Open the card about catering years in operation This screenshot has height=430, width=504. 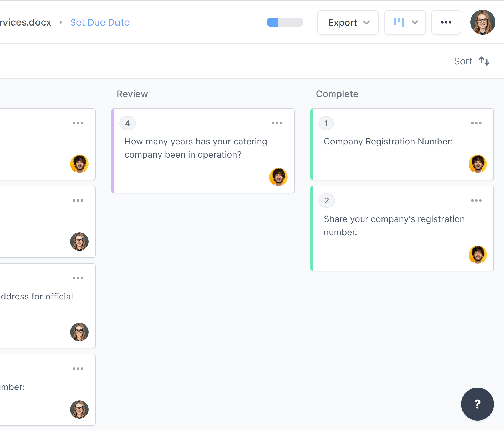pos(196,148)
